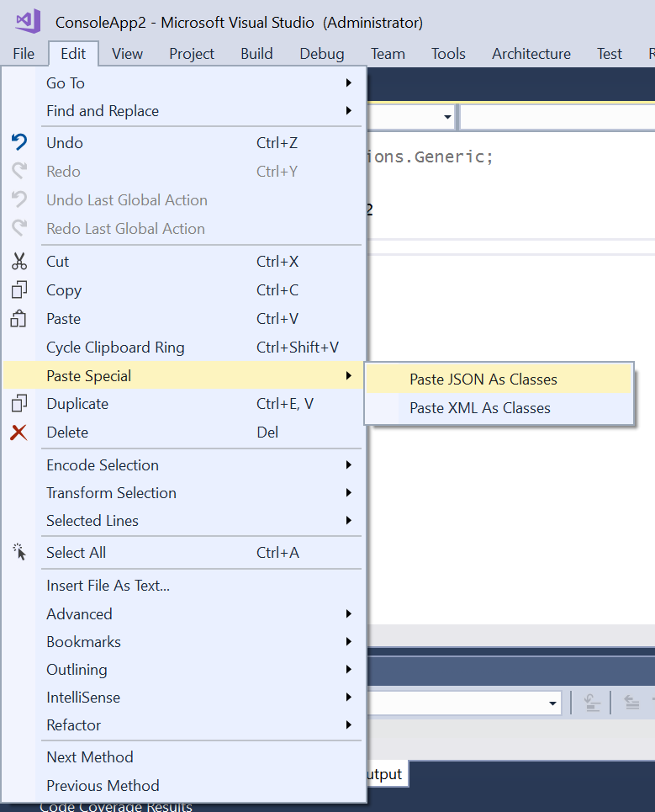Open the Architecture menu
655x812 pixels.
[531, 53]
